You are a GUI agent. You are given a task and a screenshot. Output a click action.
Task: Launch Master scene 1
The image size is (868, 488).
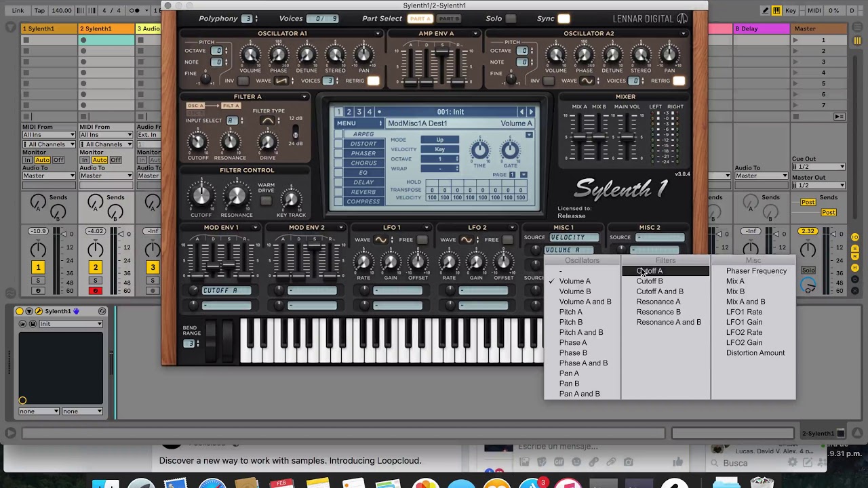tap(795, 40)
